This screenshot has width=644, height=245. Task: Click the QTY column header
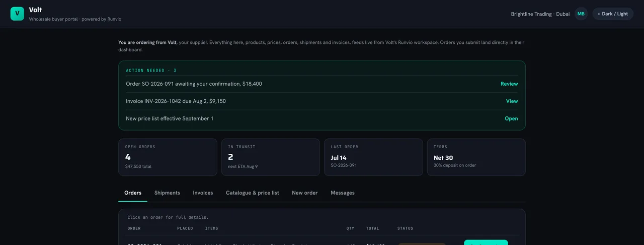pos(350,228)
